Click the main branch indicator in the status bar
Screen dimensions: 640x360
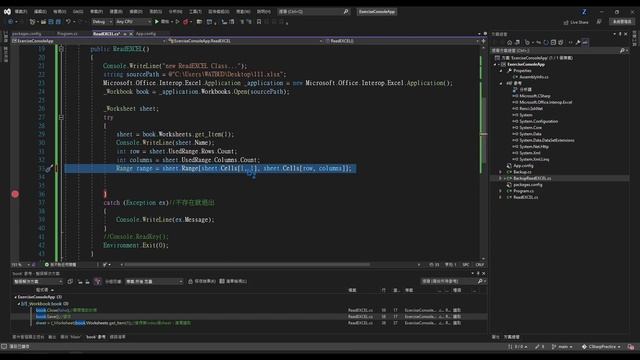(562, 347)
